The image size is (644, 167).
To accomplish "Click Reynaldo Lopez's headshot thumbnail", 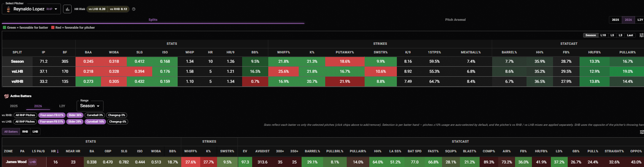I will (9, 9).
